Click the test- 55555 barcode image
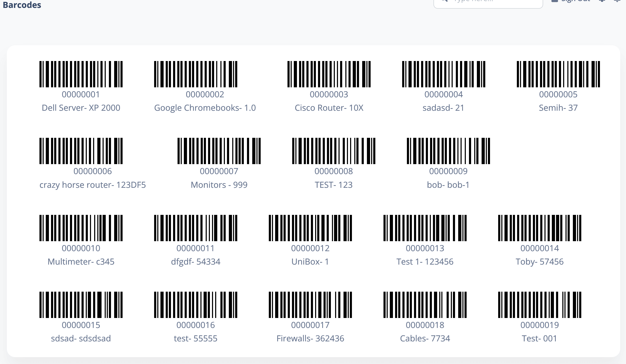Image resolution: width=626 pixels, height=364 pixels. (196, 305)
